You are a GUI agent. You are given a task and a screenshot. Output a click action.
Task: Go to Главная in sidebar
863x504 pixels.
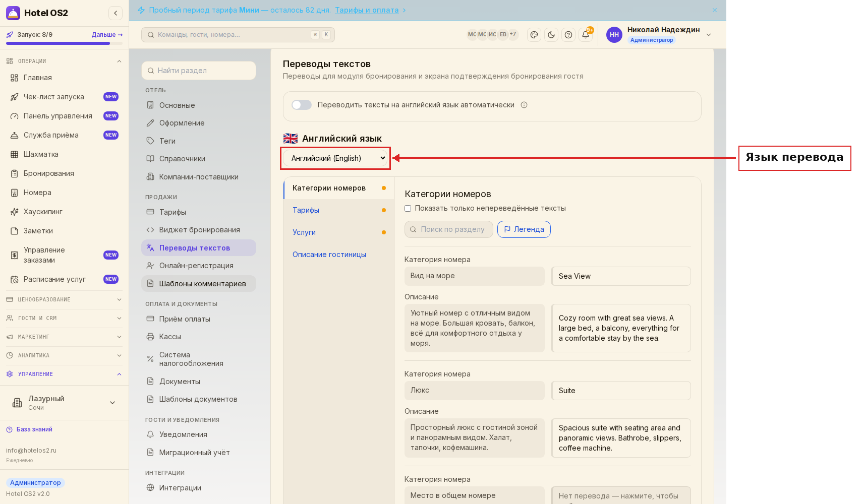[x=65, y=78]
